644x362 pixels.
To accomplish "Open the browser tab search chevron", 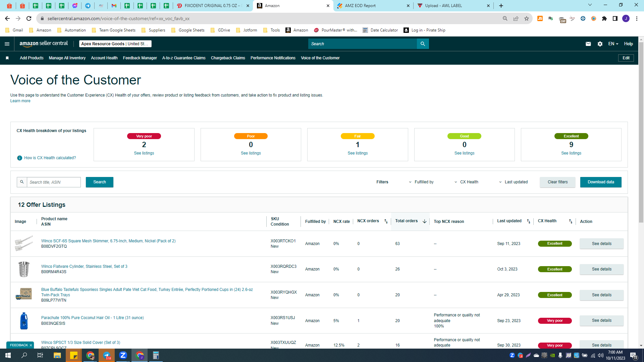I will point(590,5).
